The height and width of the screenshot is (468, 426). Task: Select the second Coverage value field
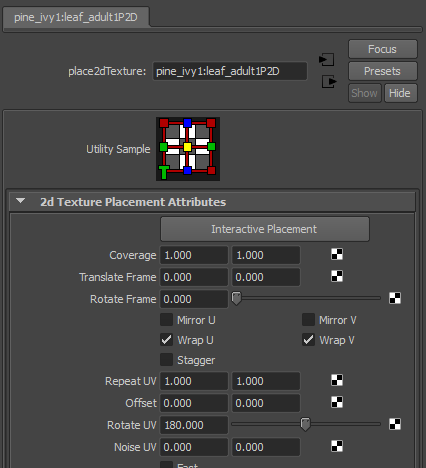point(266,255)
